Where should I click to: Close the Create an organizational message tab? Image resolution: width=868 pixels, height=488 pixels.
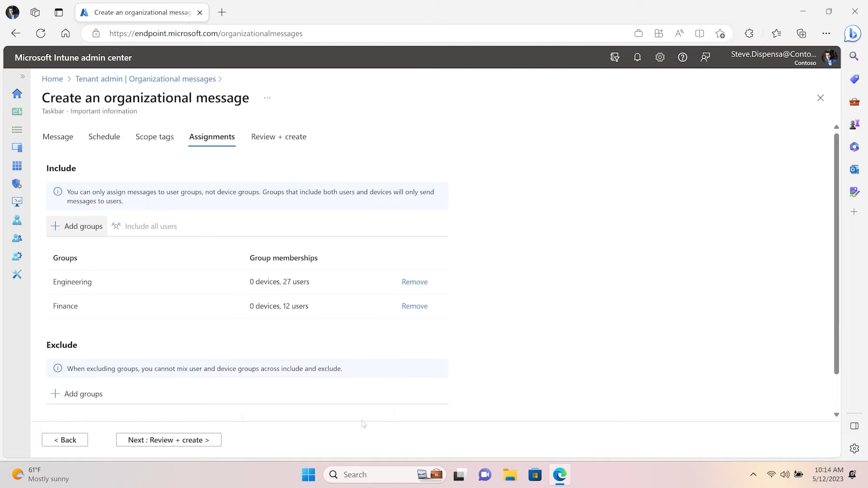pyautogui.click(x=200, y=13)
